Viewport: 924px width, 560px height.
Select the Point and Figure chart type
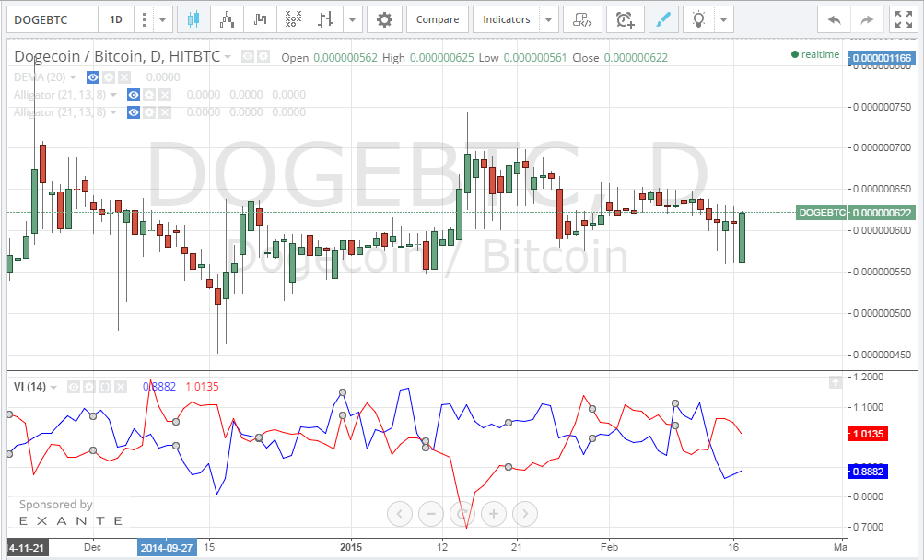[x=293, y=18]
